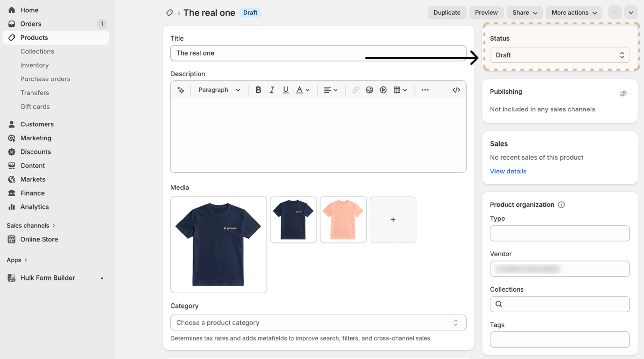Viewport: 644px width, 359px height.
Task: Open the Publishing manage settings icon
Action: [x=623, y=94]
